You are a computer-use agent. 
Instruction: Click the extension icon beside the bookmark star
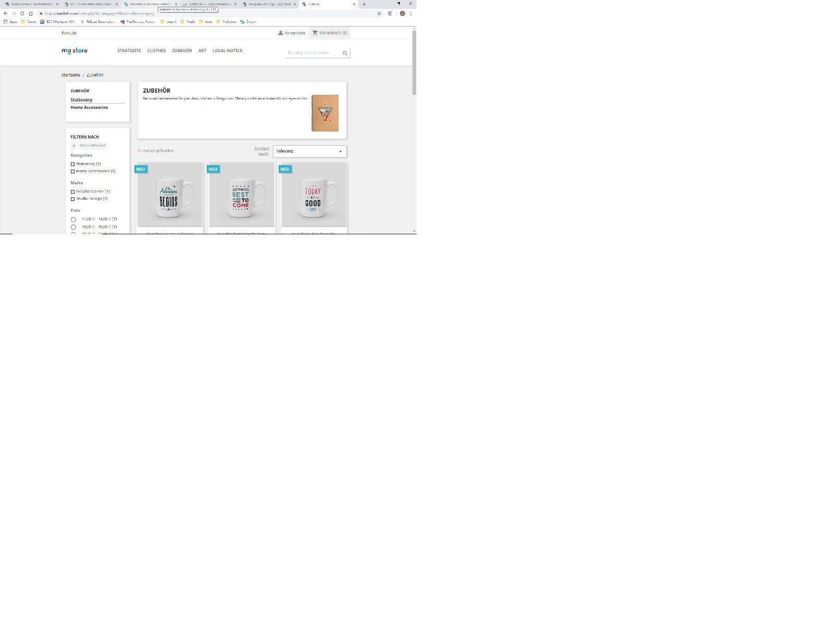(x=390, y=14)
